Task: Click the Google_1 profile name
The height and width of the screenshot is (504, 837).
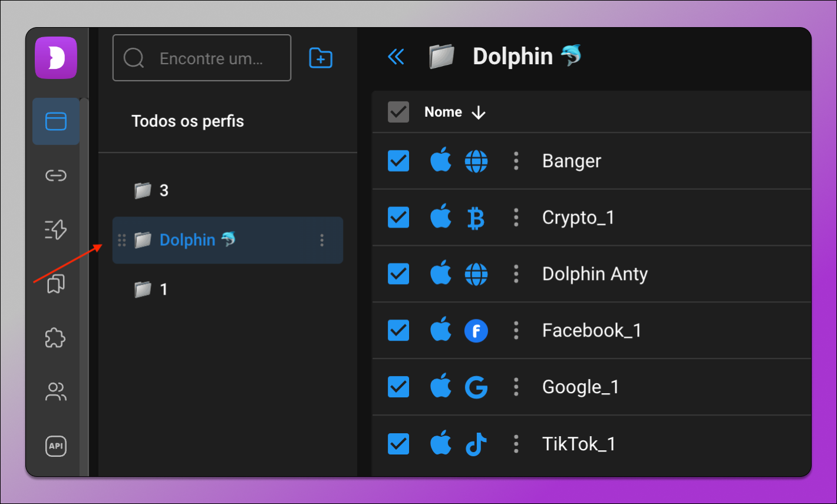Action: pyautogui.click(x=581, y=387)
